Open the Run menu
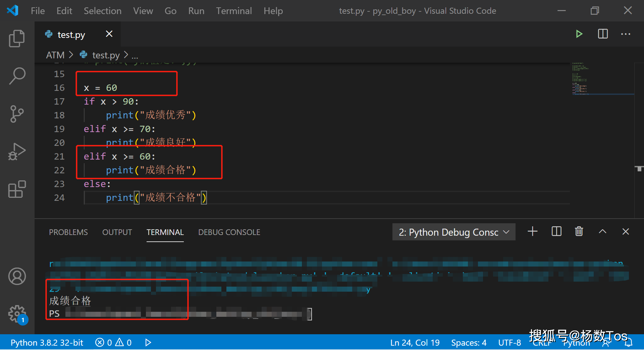644x350 pixels. (196, 11)
